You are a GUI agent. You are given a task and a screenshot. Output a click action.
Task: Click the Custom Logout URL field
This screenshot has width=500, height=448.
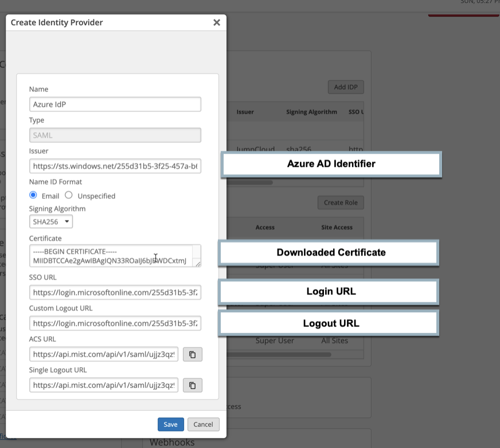point(115,324)
